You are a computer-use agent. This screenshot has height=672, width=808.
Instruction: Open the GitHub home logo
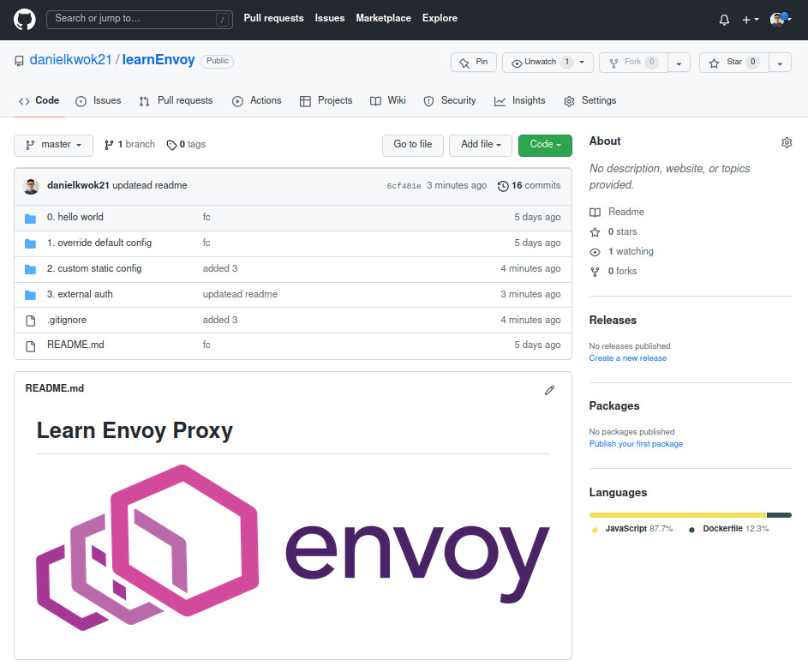point(24,20)
